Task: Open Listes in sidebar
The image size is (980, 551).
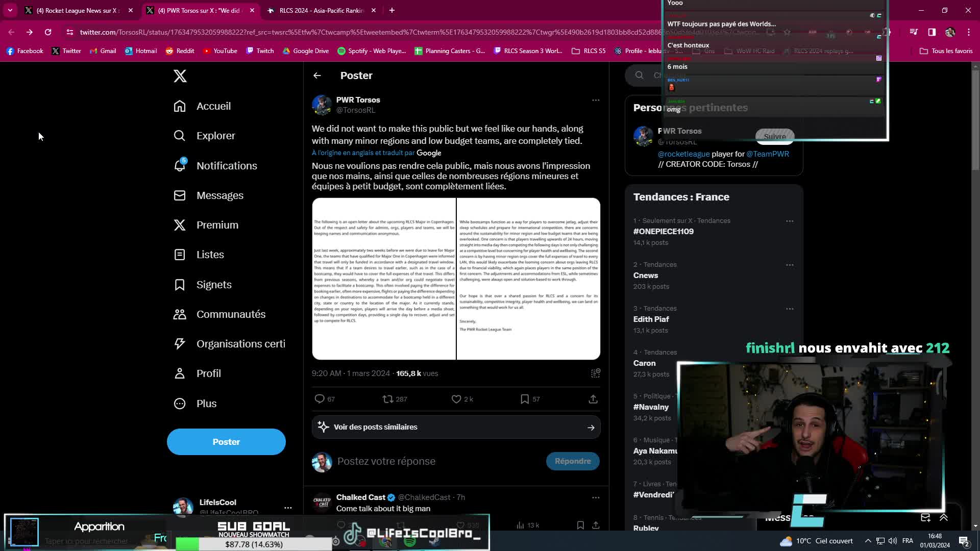Action: 199,255
